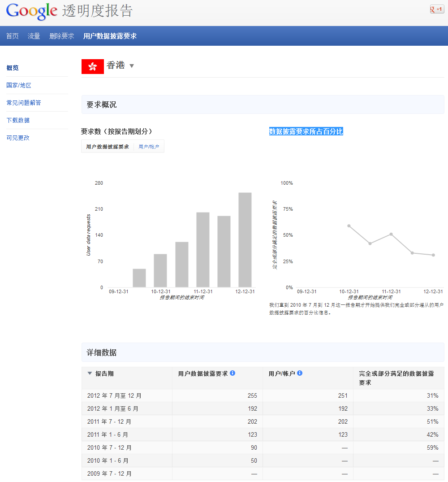Viewport: 448px width, 482px height.
Task: Click the 详细数据 section header
Action: pos(102,352)
